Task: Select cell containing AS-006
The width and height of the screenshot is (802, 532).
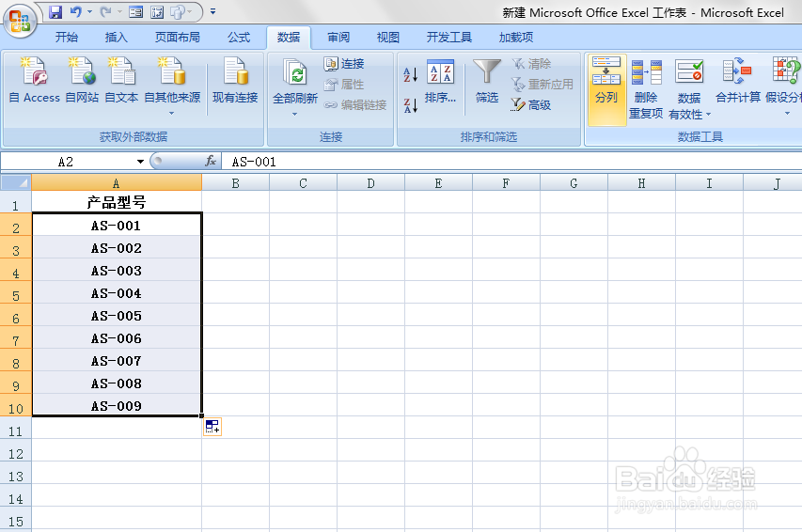Action: [117, 337]
